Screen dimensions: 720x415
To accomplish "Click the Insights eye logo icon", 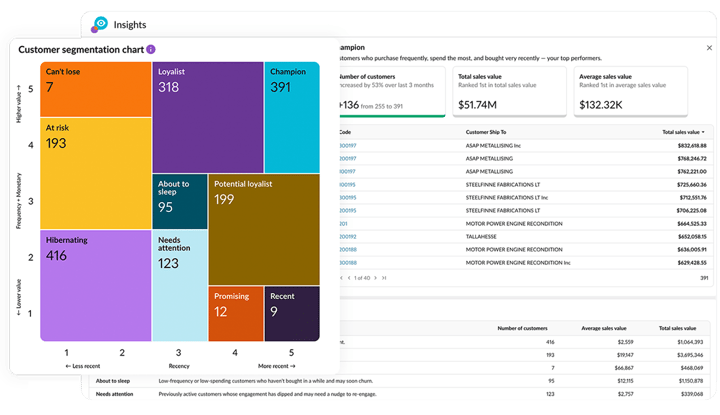I will coord(100,24).
